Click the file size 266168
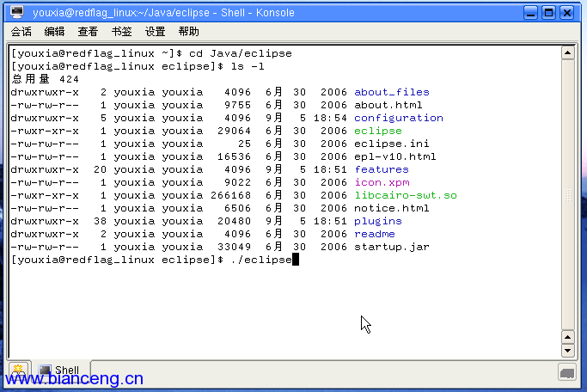The height and width of the screenshot is (392, 587). [x=230, y=195]
